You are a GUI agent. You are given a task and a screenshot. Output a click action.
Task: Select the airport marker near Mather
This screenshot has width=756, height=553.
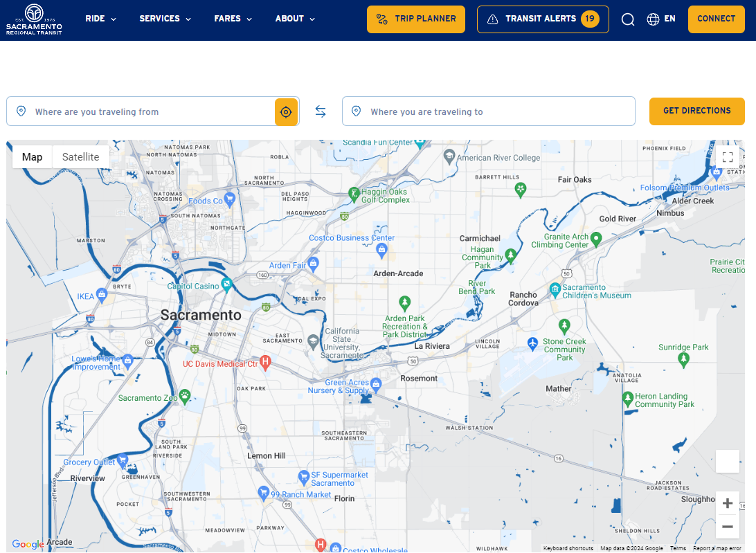coord(532,344)
